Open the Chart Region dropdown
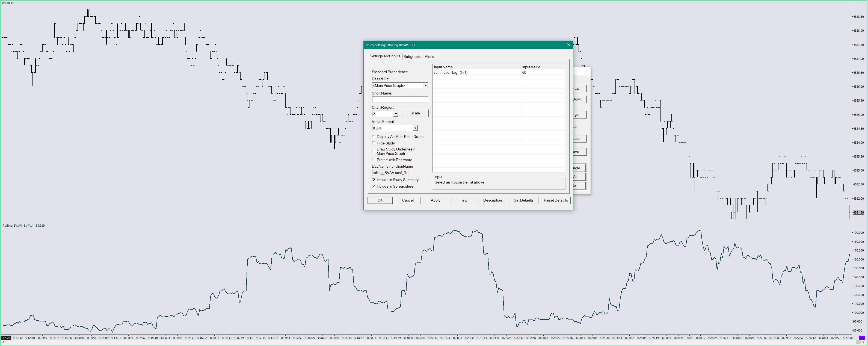Viewport: 868px width, 346px height. [396, 114]
